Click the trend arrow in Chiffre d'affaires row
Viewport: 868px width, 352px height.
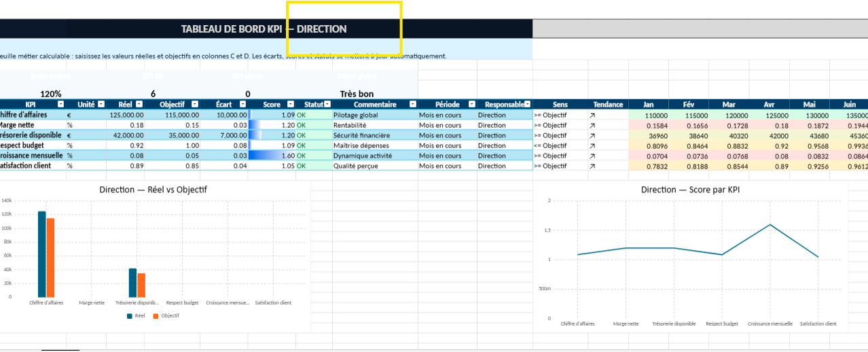(592, 116)
